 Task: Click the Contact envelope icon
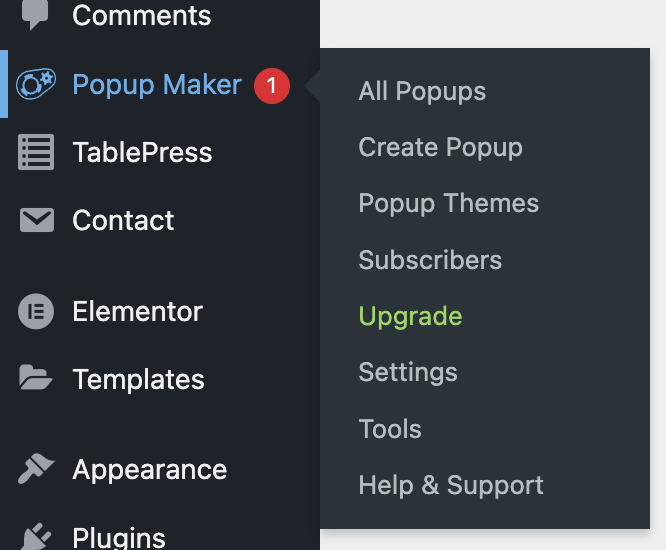coord(37,220)
